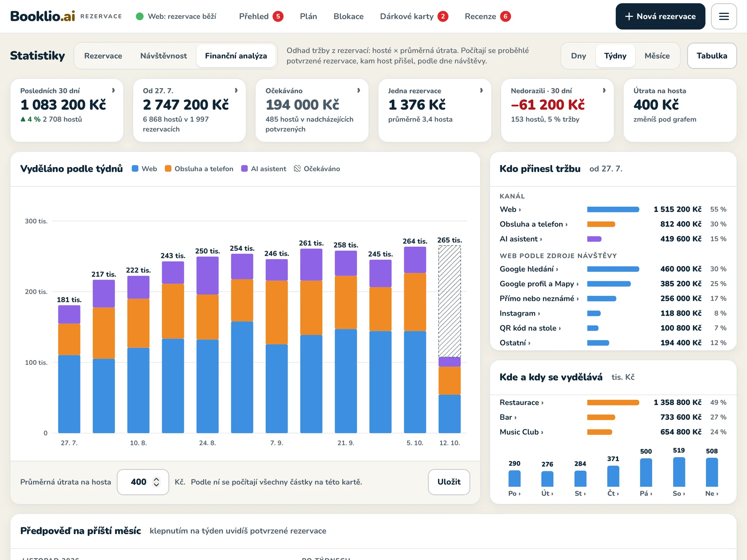Open Google hledání source details
Image resolution: width=747 pixels, height=560 pixels.
pos(613,269)
